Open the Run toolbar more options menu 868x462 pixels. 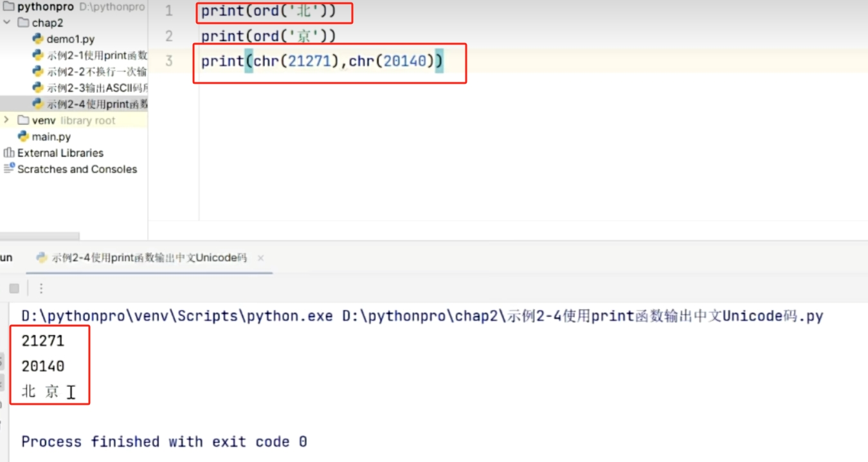tap(41, 288)
